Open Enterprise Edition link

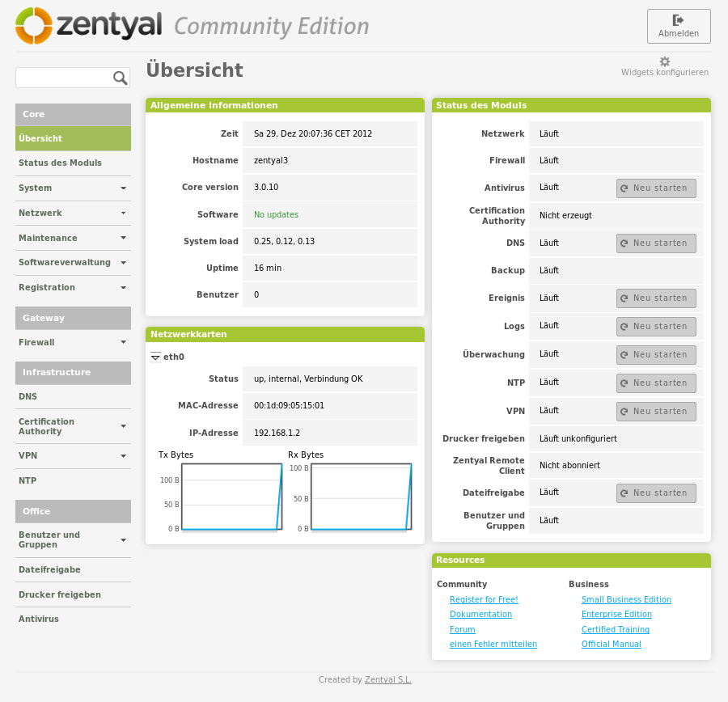616,614
